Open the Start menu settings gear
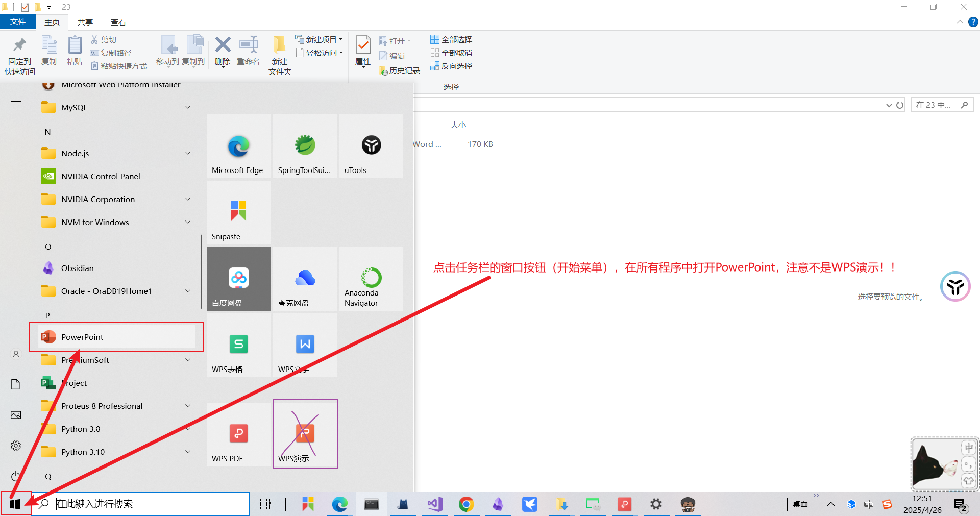The image size is (980, 516). point(16,446)
